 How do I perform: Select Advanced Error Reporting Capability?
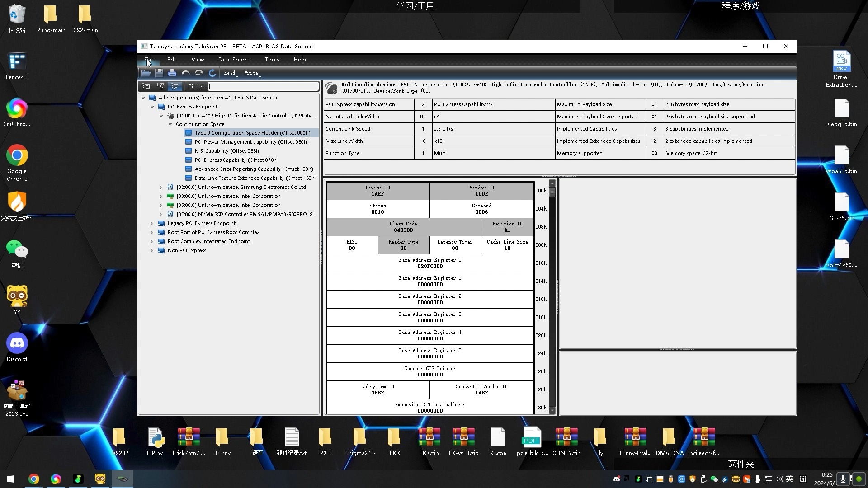coord(254,169)
